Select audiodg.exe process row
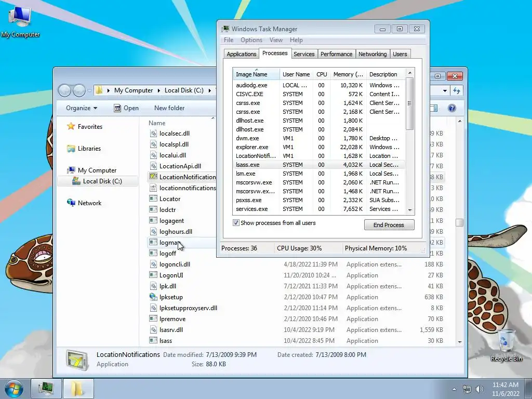 (319, 85)
